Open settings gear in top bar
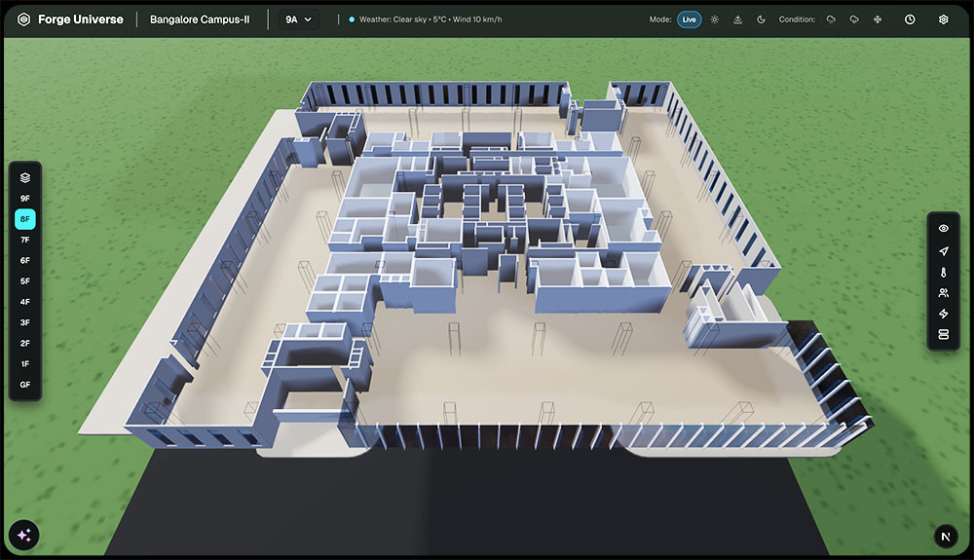Screen dimensions: 974x560 [x=943, y=19]
